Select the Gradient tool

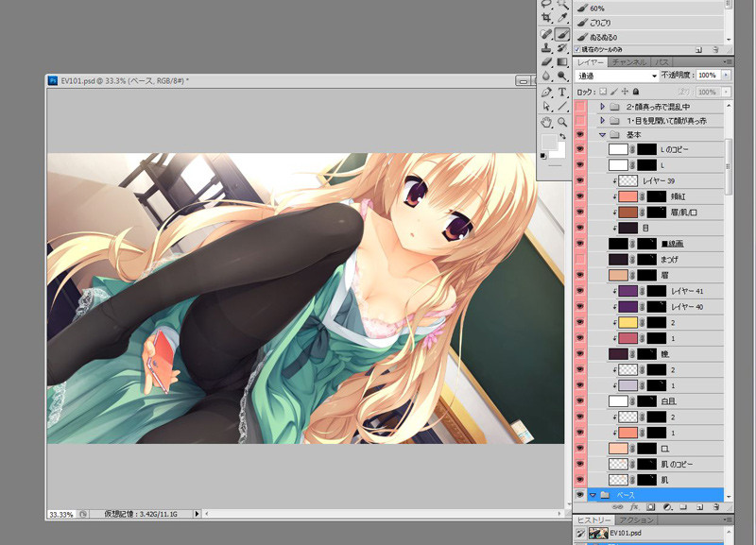pyautogui.click(x=562, y=61)
